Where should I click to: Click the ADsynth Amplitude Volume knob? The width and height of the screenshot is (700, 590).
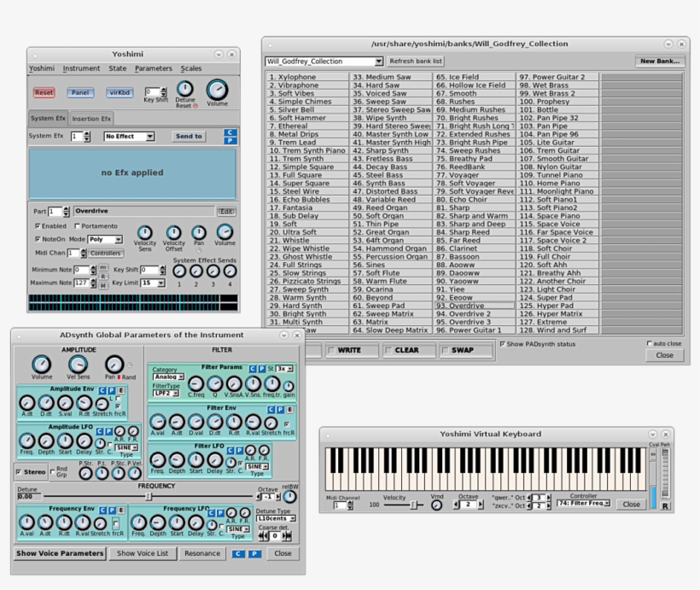click(41, 365)
